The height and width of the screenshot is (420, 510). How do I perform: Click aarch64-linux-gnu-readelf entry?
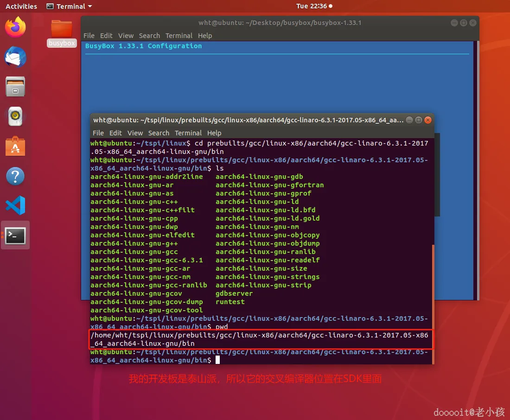click(x=268, y=260)
